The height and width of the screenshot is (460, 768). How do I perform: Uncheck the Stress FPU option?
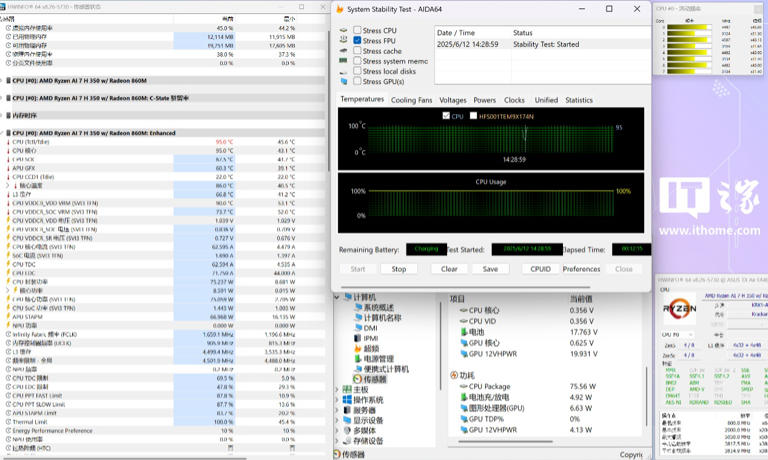point(357,41)
